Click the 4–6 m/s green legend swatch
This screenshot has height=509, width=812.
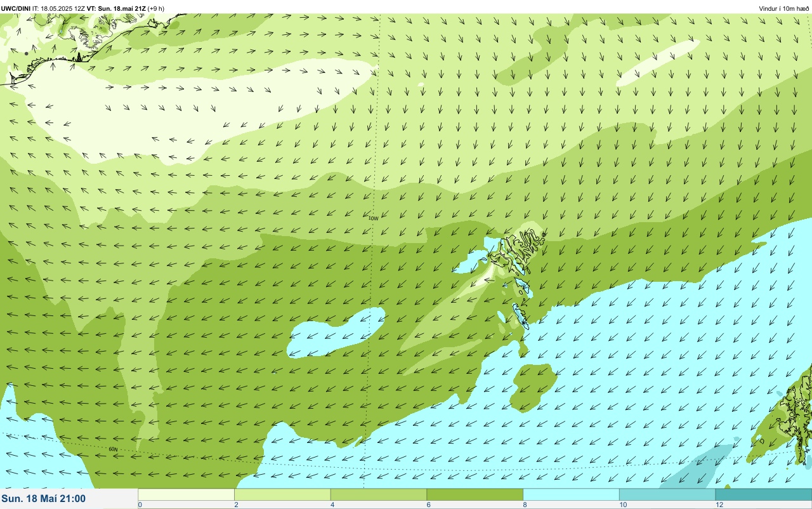point(379,494)
